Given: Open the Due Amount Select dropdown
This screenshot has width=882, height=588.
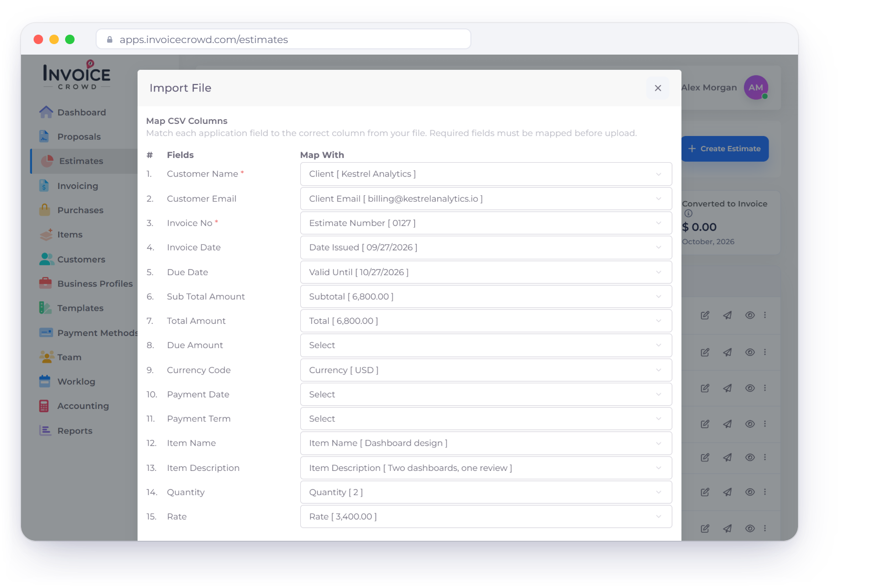Looking at the screenshot, I should (486, 345).
